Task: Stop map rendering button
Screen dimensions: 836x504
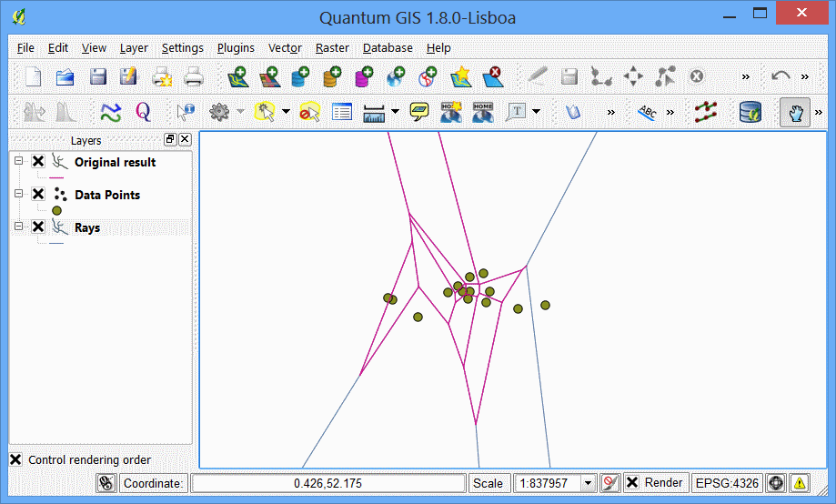Action: point(609,483)
